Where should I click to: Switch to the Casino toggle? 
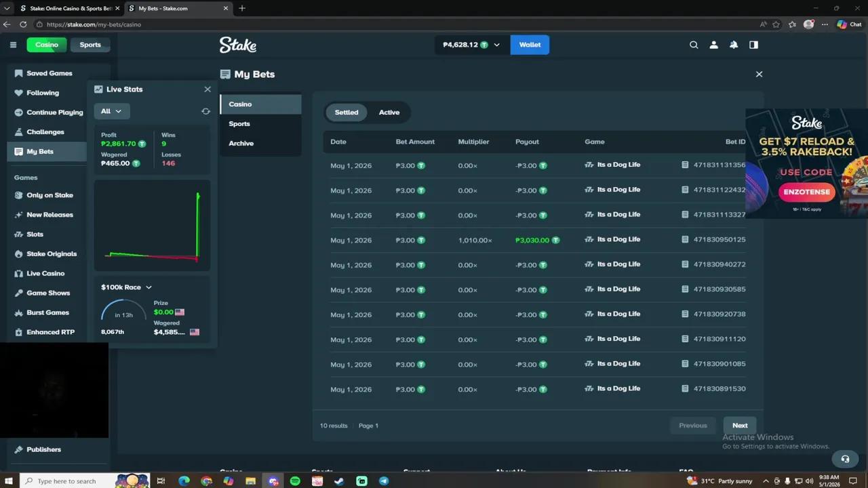click(x=47, y=45)
